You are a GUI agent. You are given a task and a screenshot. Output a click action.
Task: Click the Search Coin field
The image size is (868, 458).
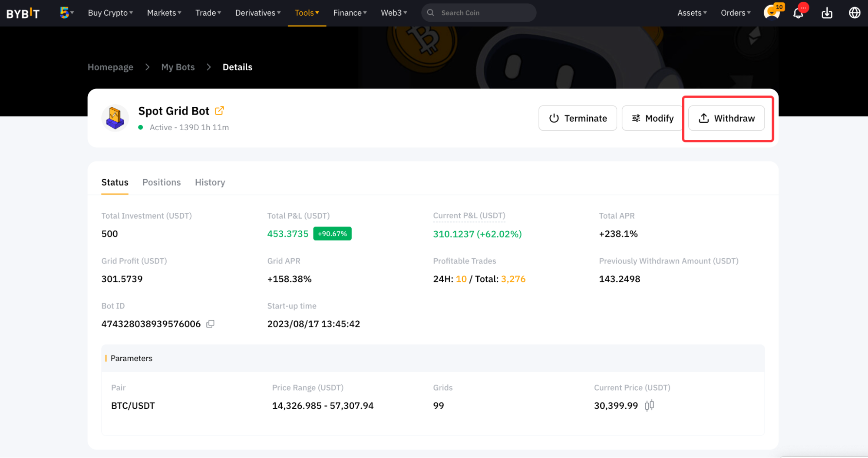click(x=482, y=13)
